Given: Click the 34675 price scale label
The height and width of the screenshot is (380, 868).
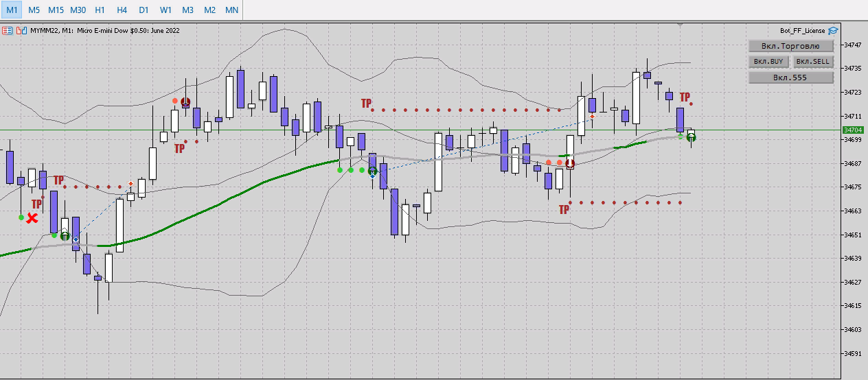Looking at the screenshot, I should [854, 187].
